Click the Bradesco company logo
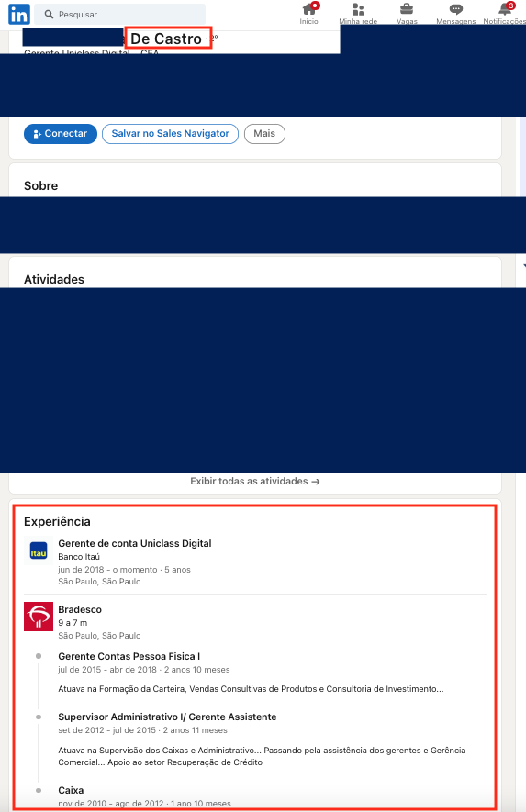Image resolution: width=526 pixels, height=812 pixels. [39, 617]
